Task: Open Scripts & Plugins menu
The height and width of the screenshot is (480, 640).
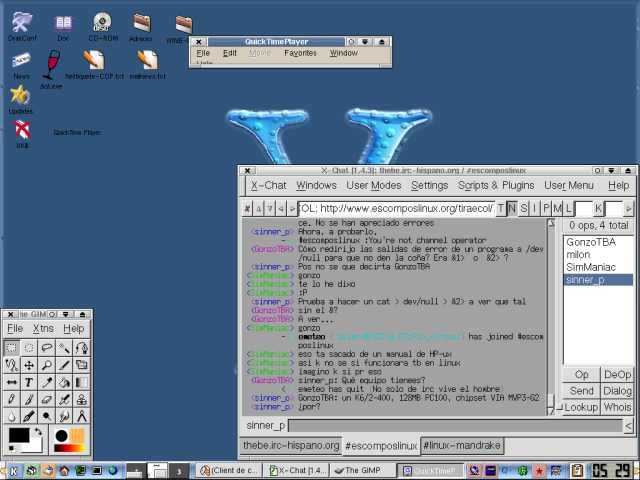Action: [496, 185]
